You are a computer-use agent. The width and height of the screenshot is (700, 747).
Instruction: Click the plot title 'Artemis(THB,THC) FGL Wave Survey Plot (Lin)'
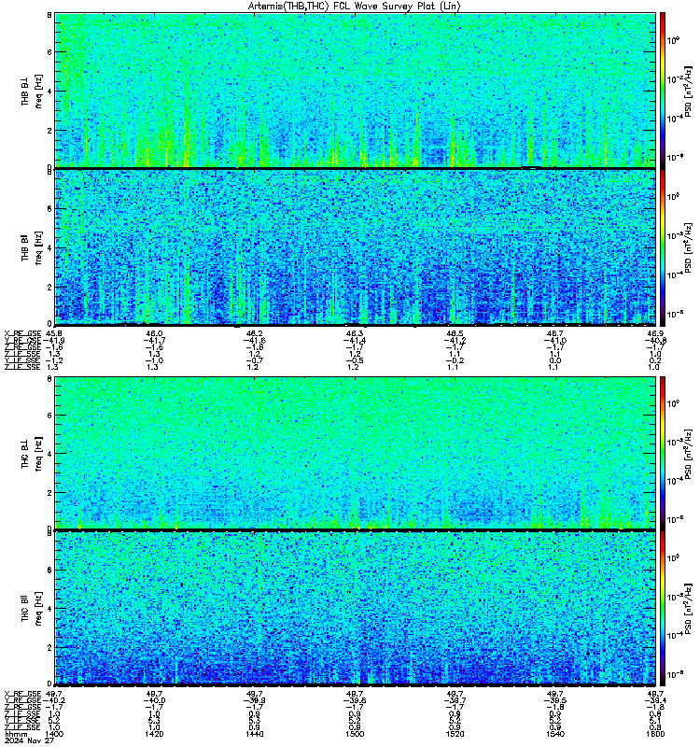[x=355, y=6]
